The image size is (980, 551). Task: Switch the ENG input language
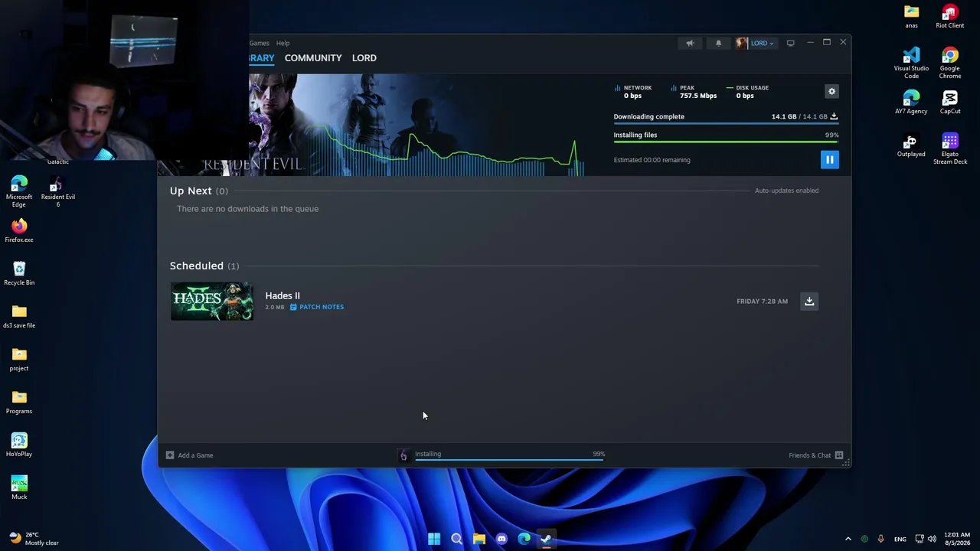pyautogui.click(x=900, y=539)
